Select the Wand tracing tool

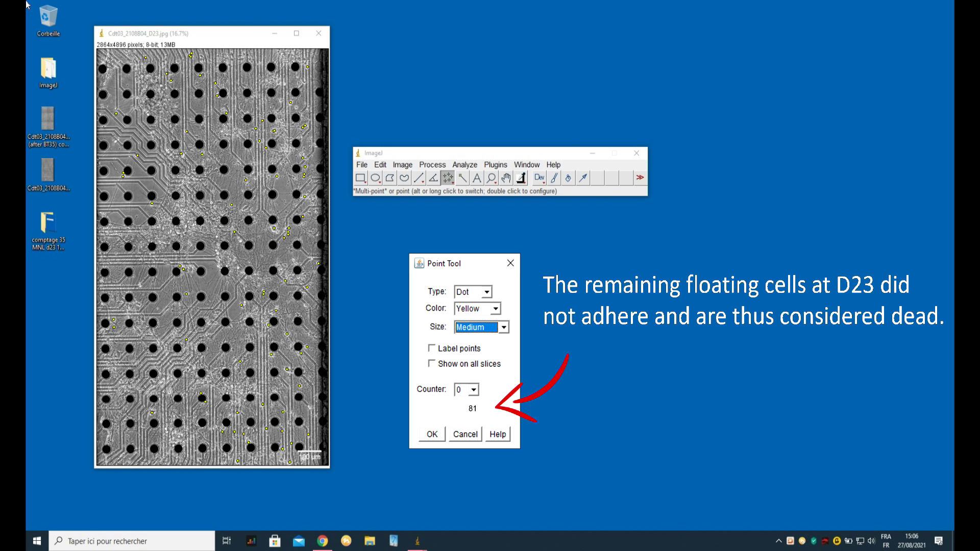click(462, 178)
